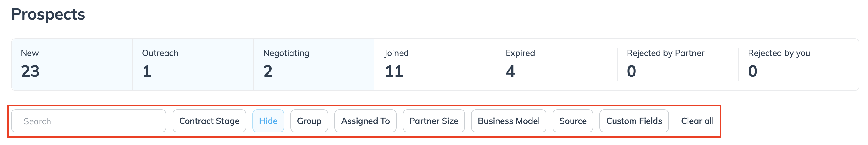View the Joined prospects tab

tap(435, 64)
